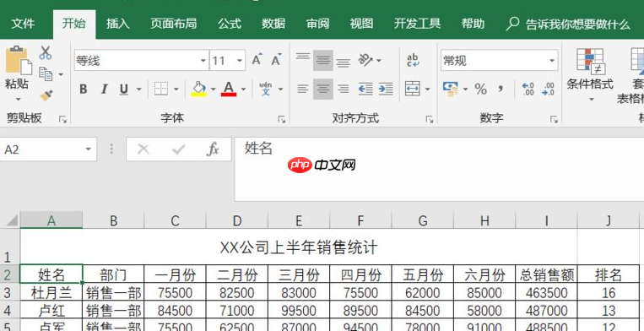The width and height of the screenshot is (644, 331).
Task: Switch to the 公式 tab
Action: pos(230,24)
